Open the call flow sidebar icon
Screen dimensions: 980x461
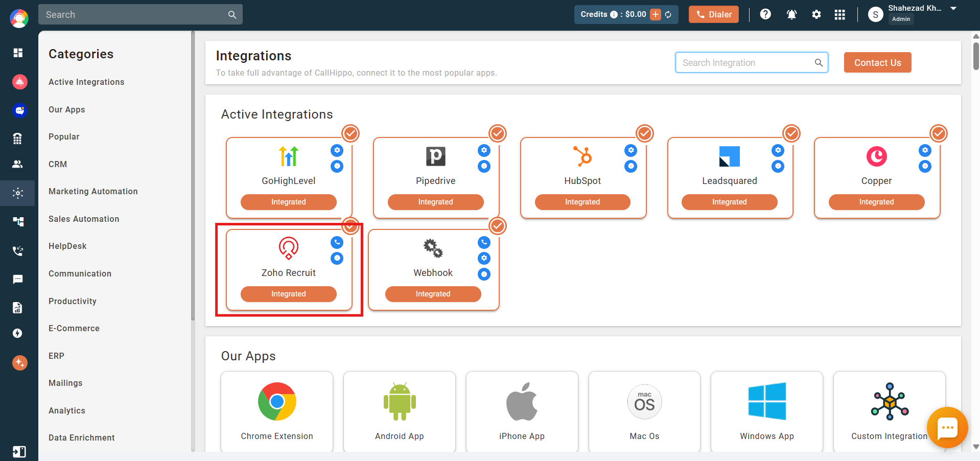pyautogui.click(x=18, y=221)
